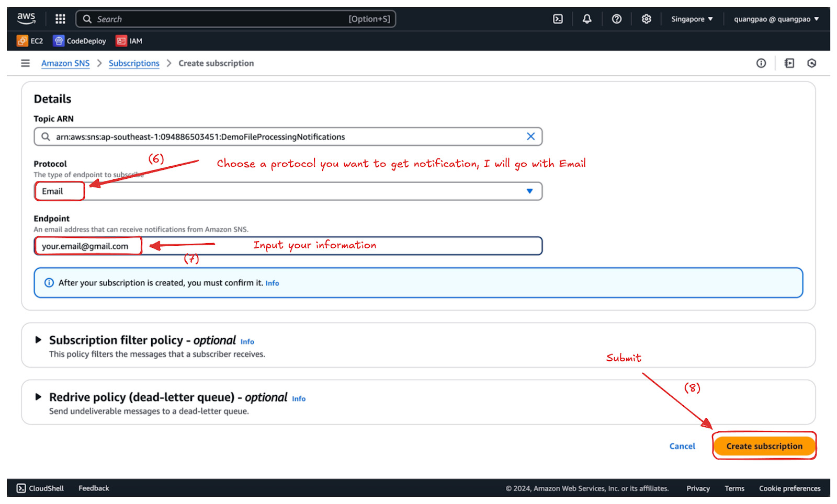Open Info for Subscription filter policy
The image size is (837, 504).
(x=247, y=341)
